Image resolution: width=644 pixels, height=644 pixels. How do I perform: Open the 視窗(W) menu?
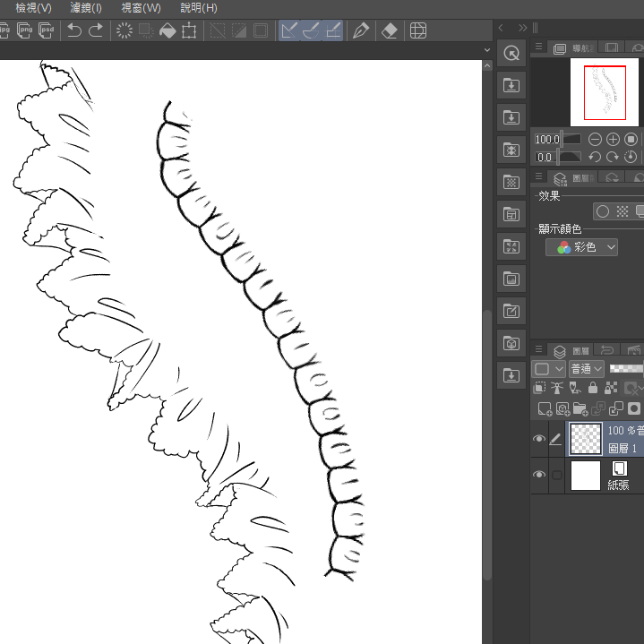point(141,8)
